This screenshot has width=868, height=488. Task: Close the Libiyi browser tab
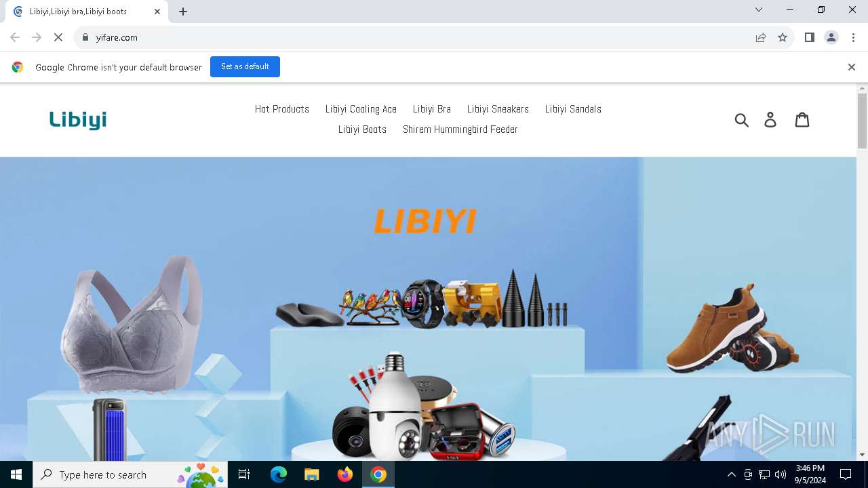(157, 12)
